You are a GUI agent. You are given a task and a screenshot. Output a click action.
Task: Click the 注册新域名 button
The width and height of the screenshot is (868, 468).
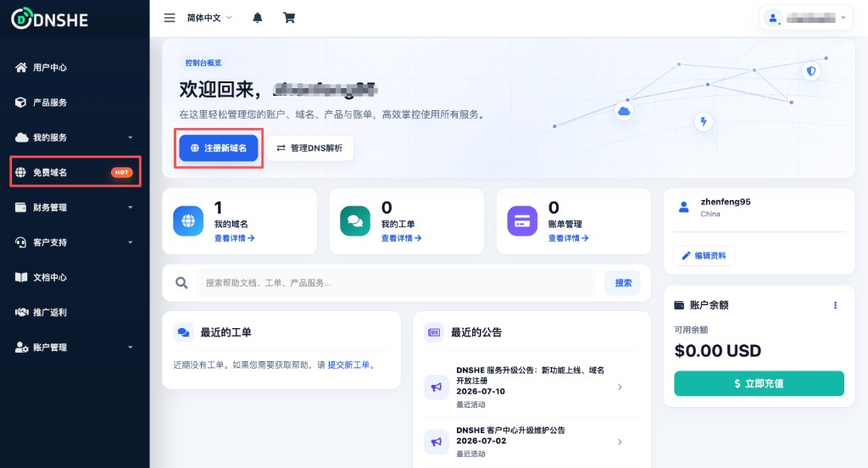point(219,148)
